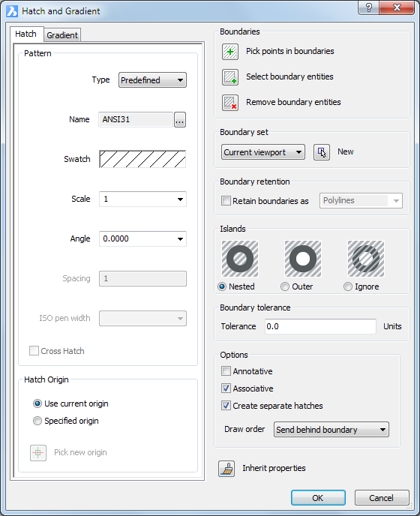420x516 pixels.
Task: Click the Cancel button
Action: point(382,497)
